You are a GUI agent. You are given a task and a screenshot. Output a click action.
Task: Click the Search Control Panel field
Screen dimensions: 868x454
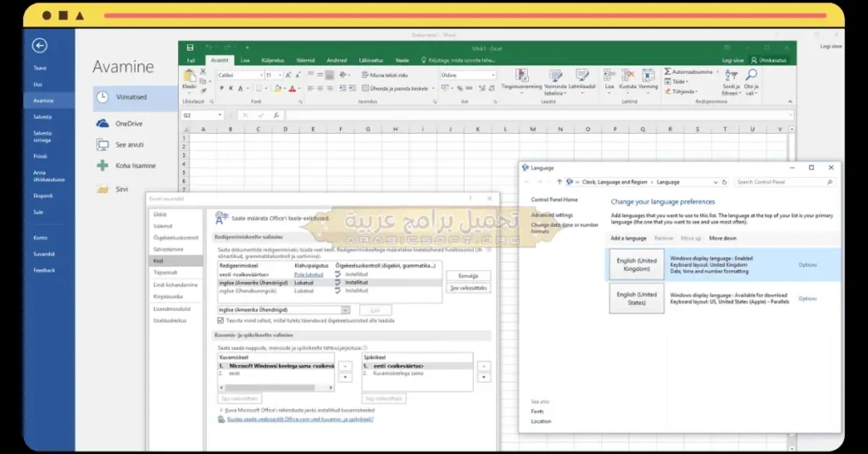(x=784, y=182)
